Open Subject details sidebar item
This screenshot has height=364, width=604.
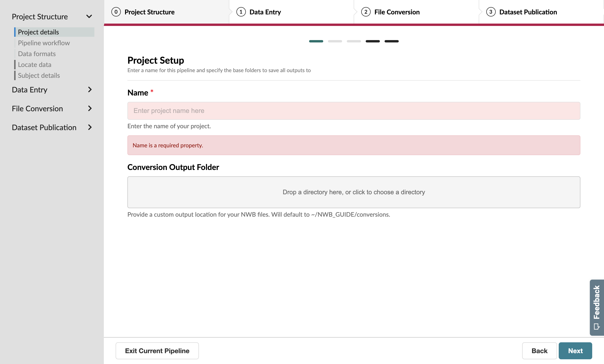click(x=54, y=75)
